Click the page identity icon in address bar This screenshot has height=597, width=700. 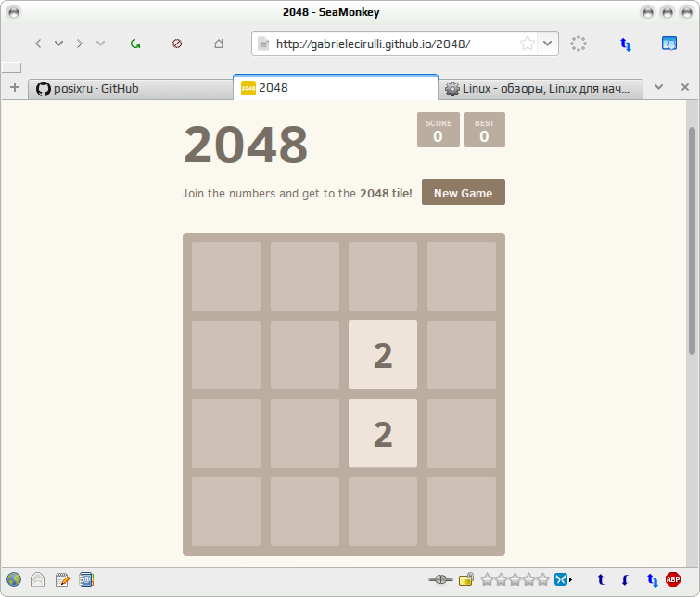click(263, 44)
